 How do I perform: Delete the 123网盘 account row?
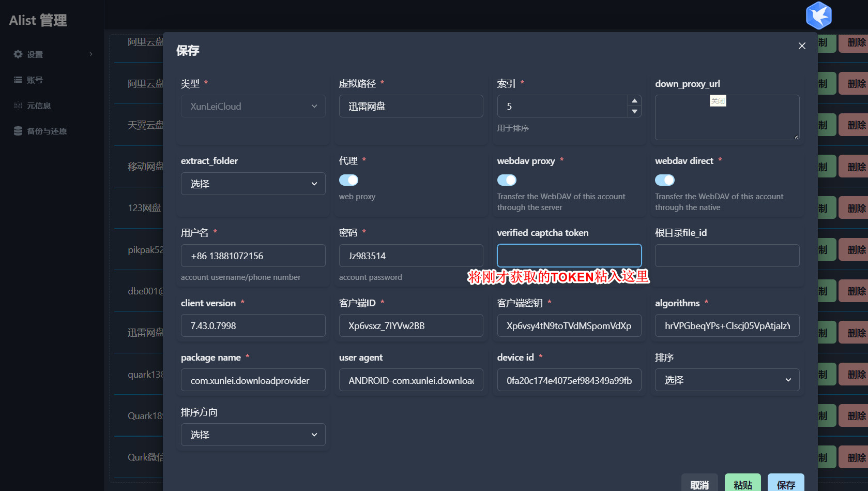click(x=854, y=208)
